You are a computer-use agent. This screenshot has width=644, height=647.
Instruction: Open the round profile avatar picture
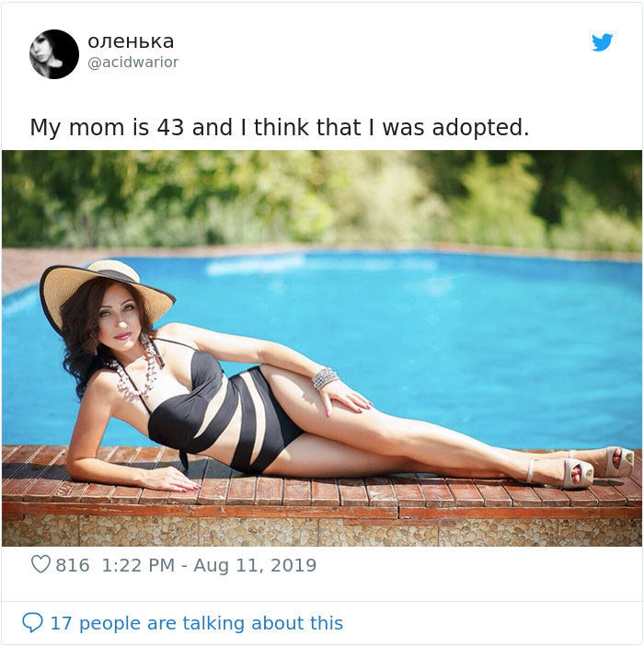pyautogui.click(x=54, y=53)
